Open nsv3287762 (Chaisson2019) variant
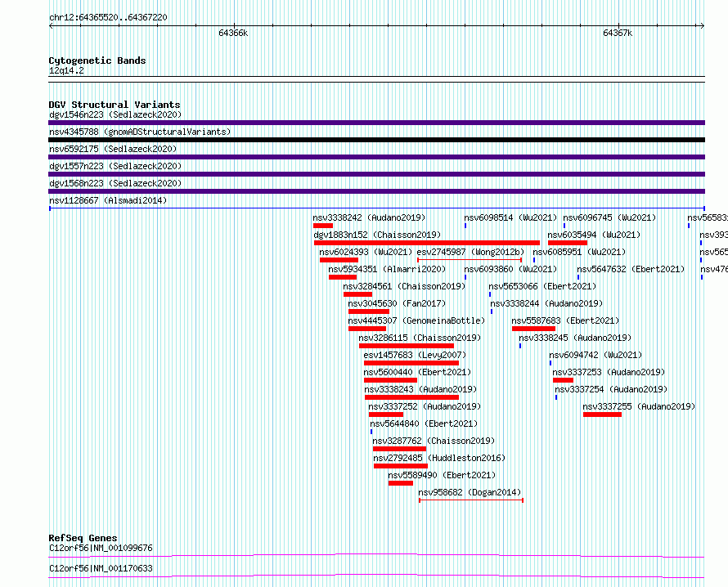The height and width of the screenshot is (587, 728). tap(434, 441)
